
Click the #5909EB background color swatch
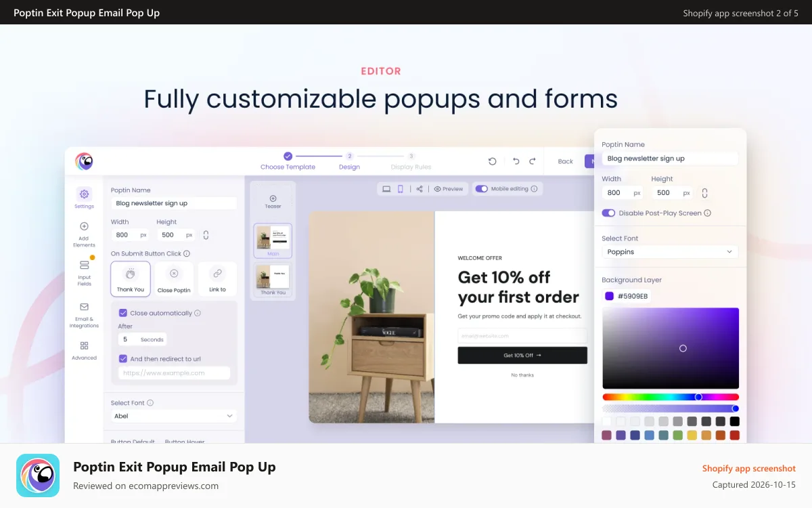[609, 296]
